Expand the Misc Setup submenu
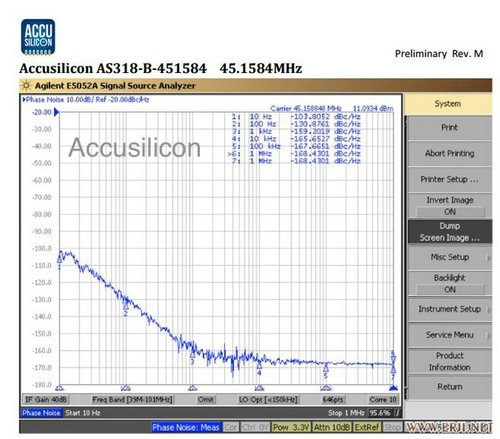Image resolution: width=500 pixels, height=439 pixels. point(449,257)
